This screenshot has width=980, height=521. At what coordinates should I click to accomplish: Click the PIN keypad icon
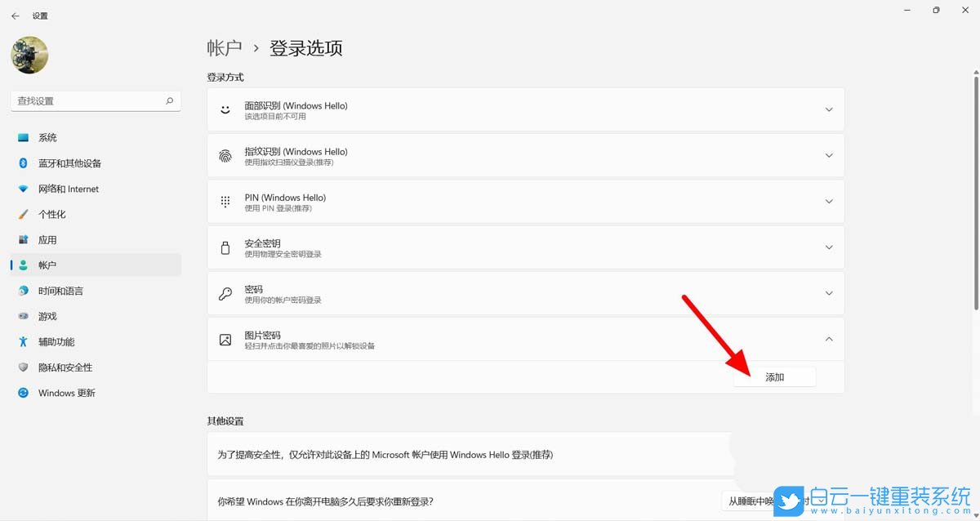point(225,201)
